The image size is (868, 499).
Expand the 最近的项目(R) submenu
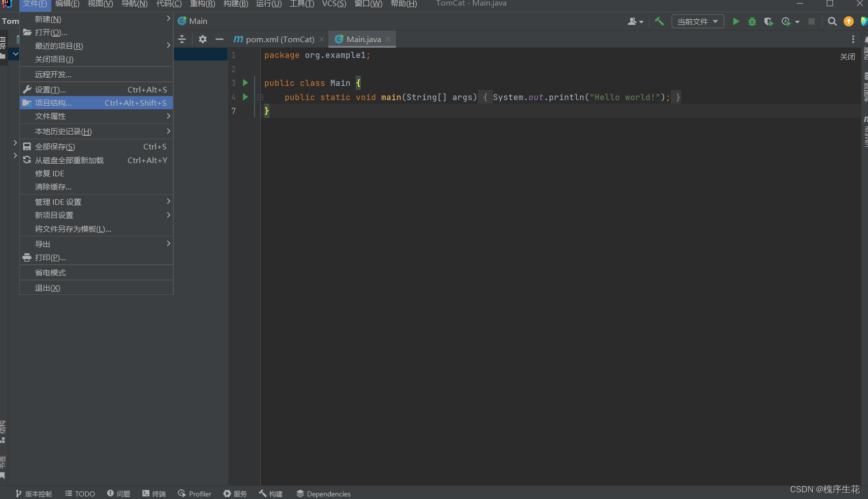[97, 46]
